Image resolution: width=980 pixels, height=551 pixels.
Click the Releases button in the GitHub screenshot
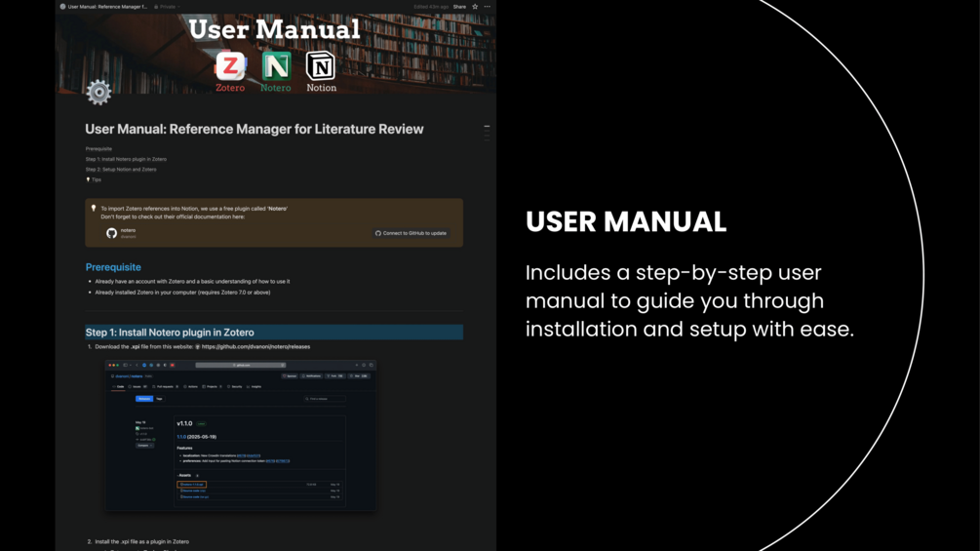143,399
